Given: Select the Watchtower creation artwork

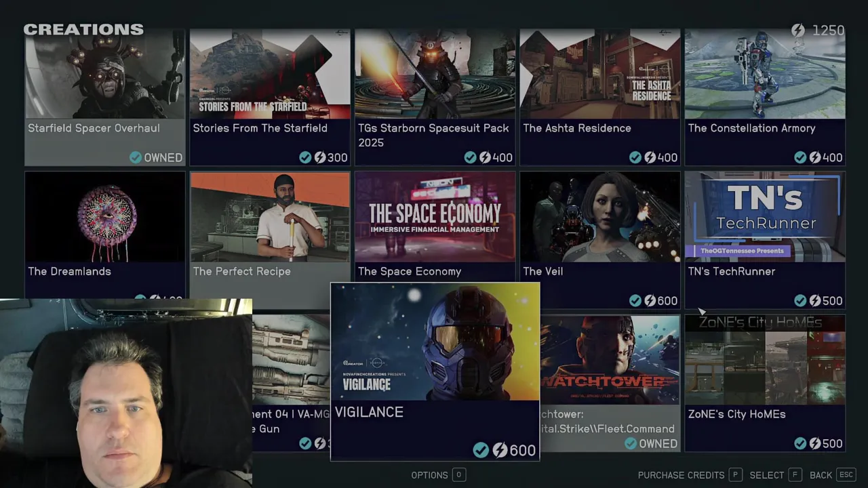Looking at the screenshot, I should (x=610, y=360).
